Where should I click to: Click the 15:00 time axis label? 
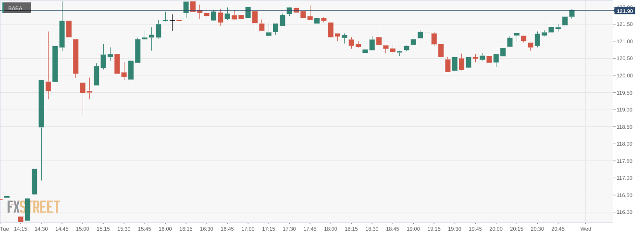coord(83,229)
